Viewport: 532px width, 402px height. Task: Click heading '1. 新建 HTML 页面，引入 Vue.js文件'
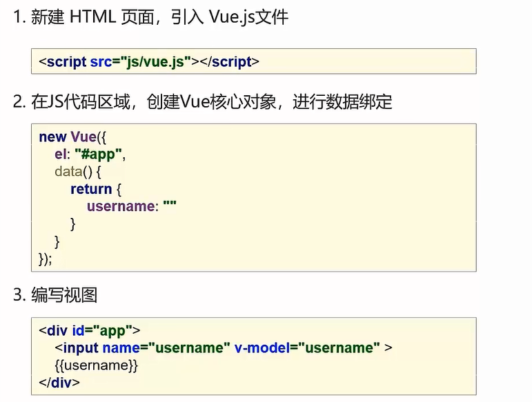[151, 17]
